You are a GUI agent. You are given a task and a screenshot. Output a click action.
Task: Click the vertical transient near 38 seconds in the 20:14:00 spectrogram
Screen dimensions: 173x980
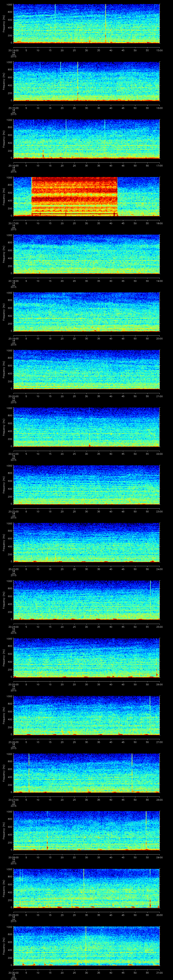pos(106,24)
